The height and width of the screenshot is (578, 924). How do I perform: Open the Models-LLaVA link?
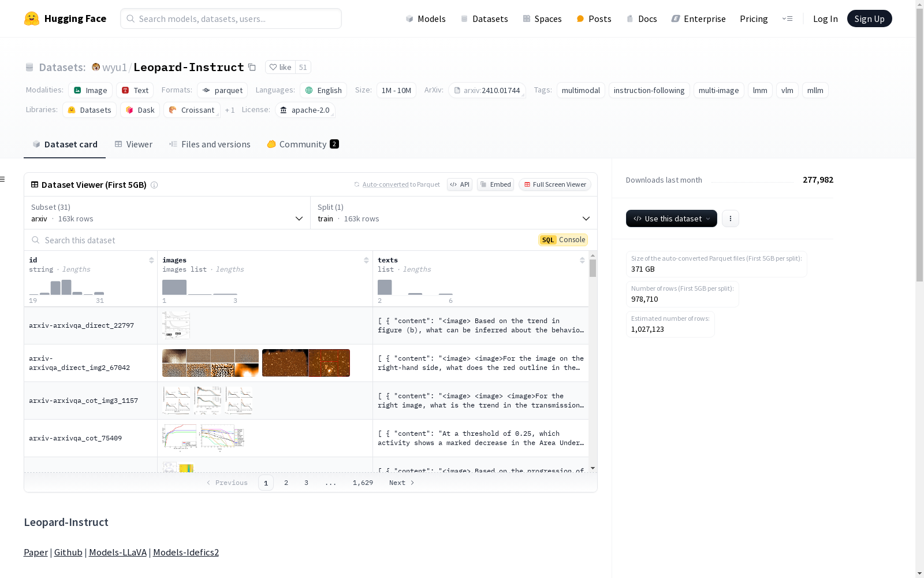(x=118, y=552)
